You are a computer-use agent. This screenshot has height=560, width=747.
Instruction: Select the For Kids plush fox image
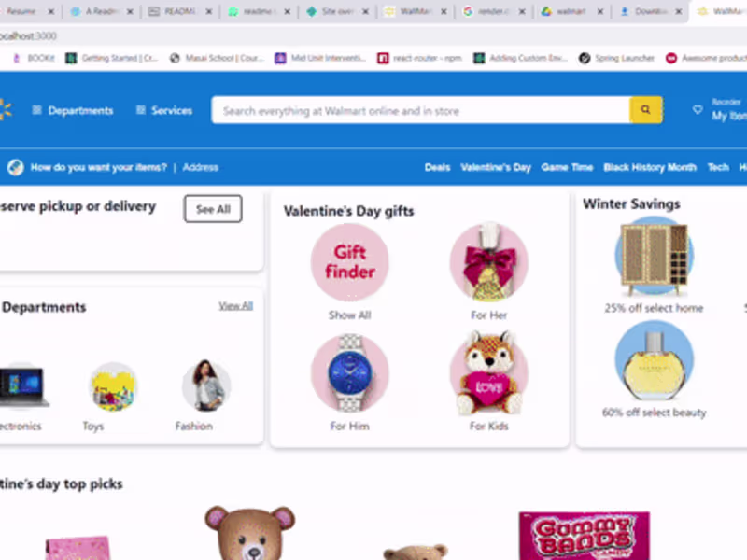[489, 372]
